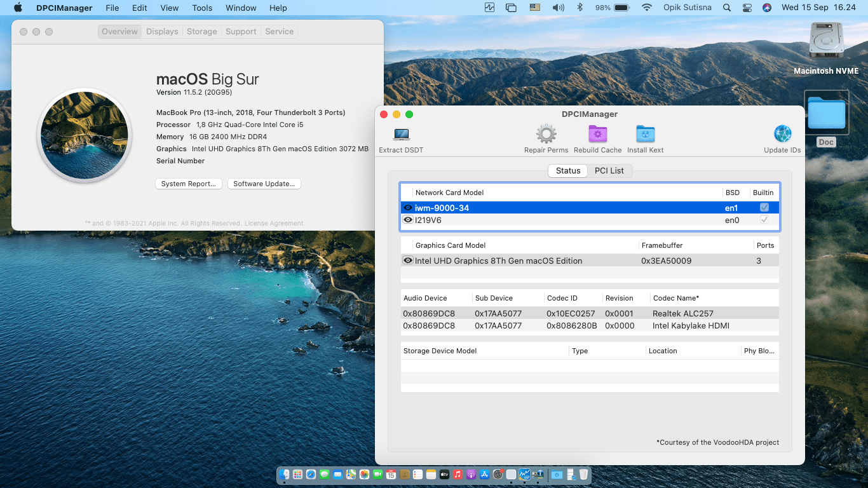Open App Store from the dock
The width and height of the screenshot is (868, 488).
(x=484, y=474)
